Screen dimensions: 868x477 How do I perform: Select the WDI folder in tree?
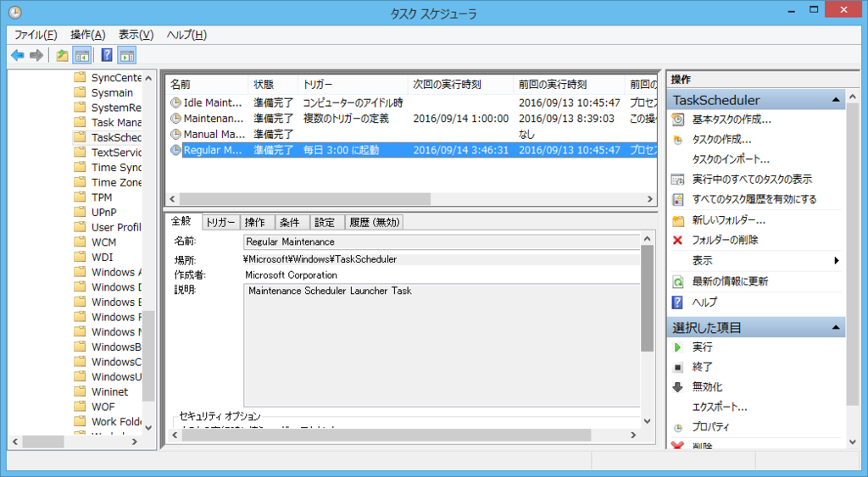103,257
